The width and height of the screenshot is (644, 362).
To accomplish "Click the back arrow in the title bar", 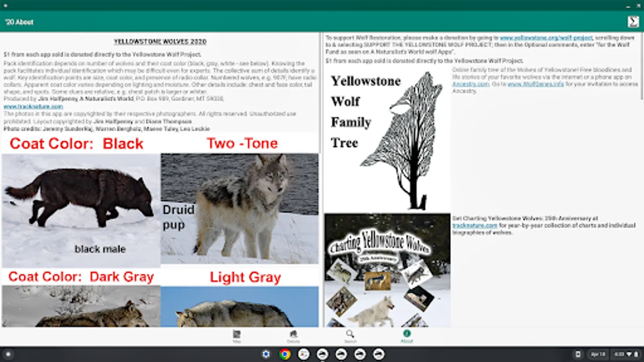I will (6, 6).
